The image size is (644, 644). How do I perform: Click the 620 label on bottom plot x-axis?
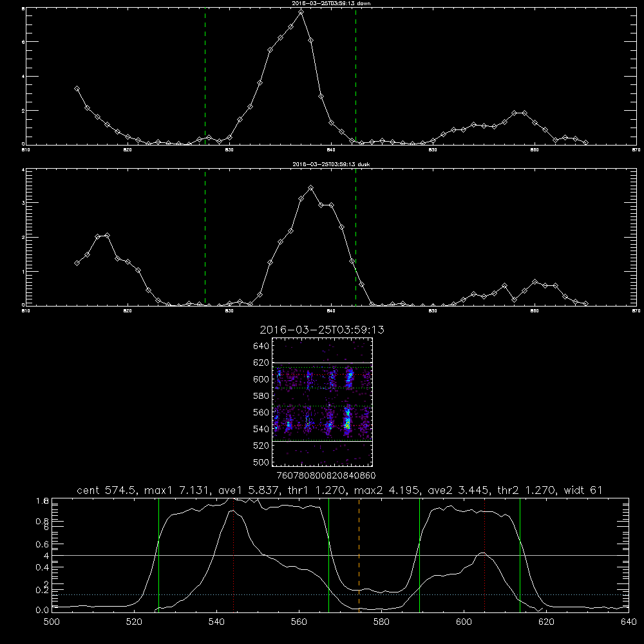coord(546,621)
